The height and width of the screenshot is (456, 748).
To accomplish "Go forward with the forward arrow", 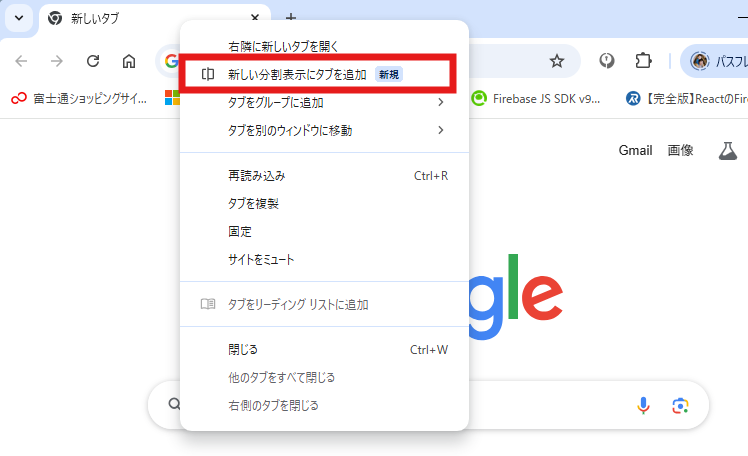I will pos(57,61).
